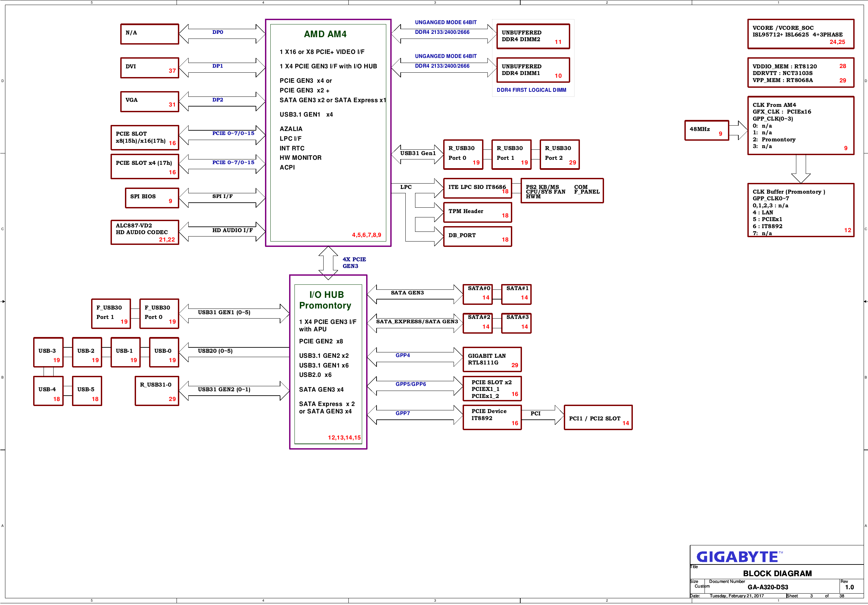The image size is (868, 605).
Task: Click document number GA-A320-DS3
Action: coord(768,587)
